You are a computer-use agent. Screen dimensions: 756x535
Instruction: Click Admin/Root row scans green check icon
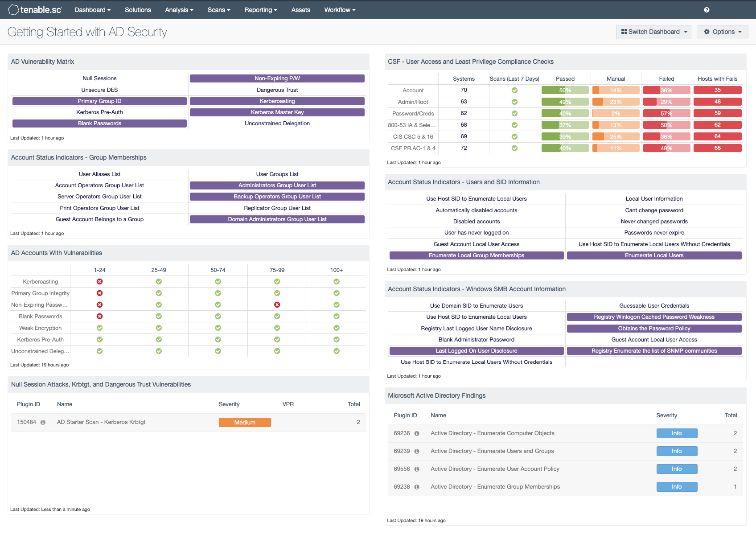click(514, 102)
